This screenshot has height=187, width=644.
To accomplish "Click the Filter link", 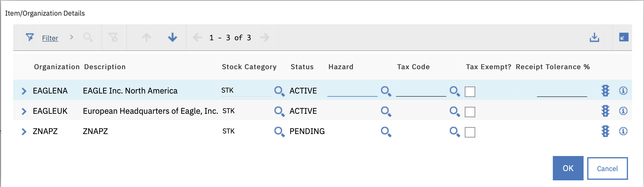I will pyautogui.click(x=50, y=38).
